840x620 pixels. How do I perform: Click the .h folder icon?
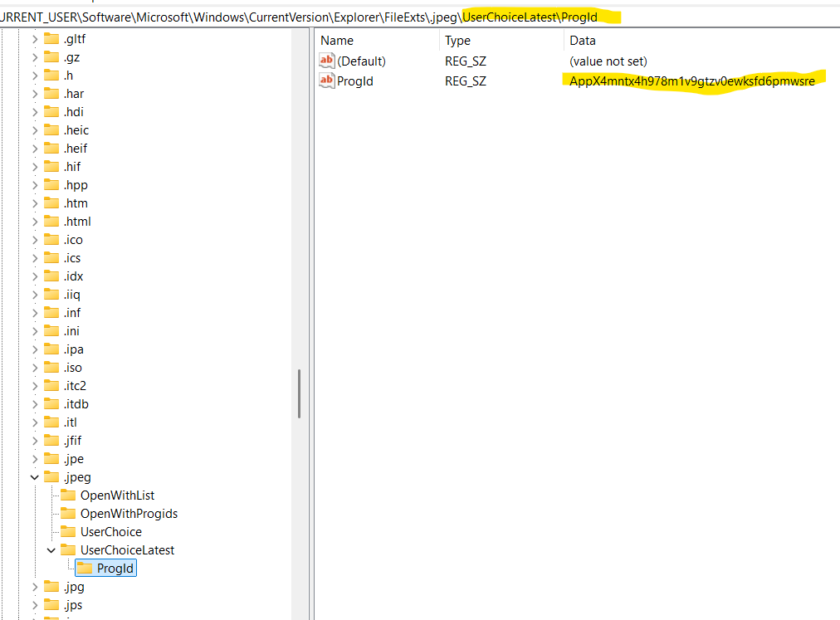point(51,75)
